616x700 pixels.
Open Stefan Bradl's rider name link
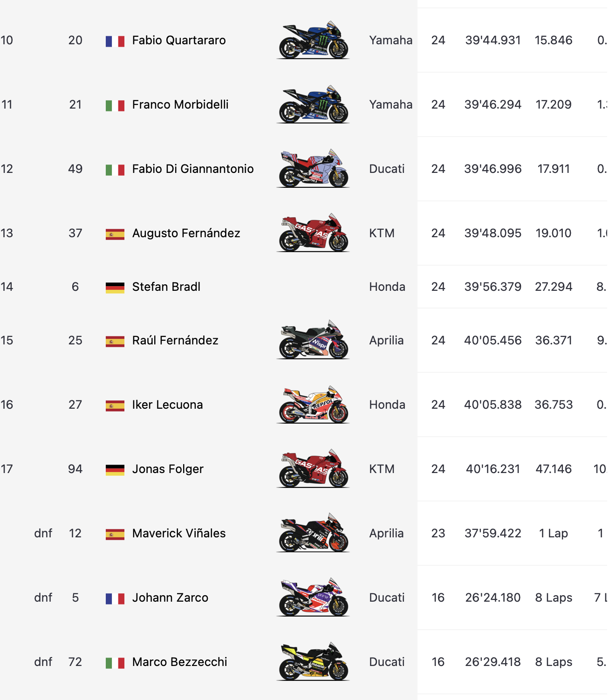(166, 287)
